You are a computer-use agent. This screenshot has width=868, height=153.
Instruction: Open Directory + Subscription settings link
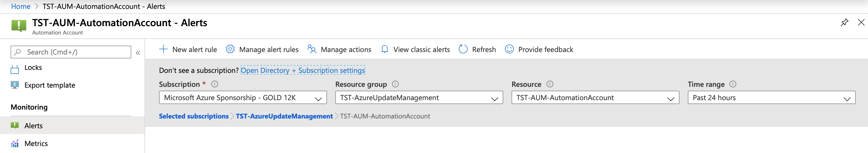point(302,70)
